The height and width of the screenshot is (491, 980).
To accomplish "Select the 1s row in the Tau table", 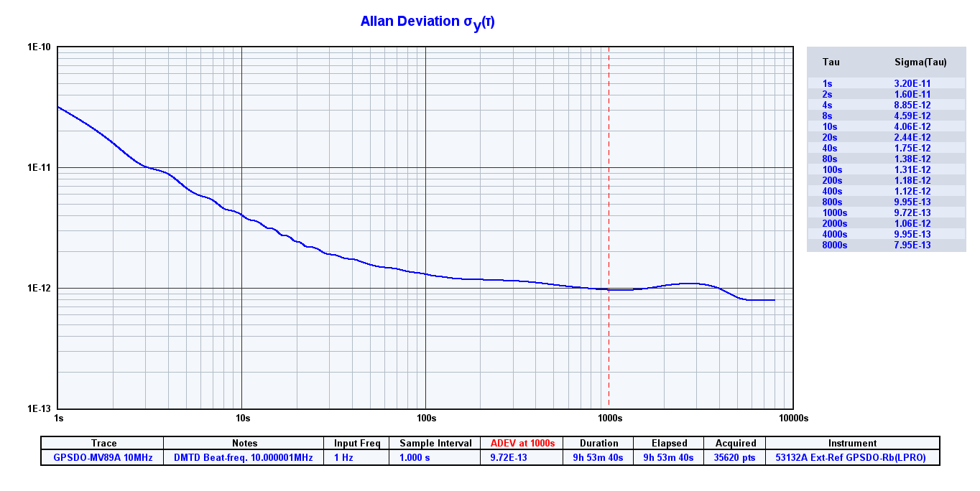I will pyautogui.click(x=886, y=83).
